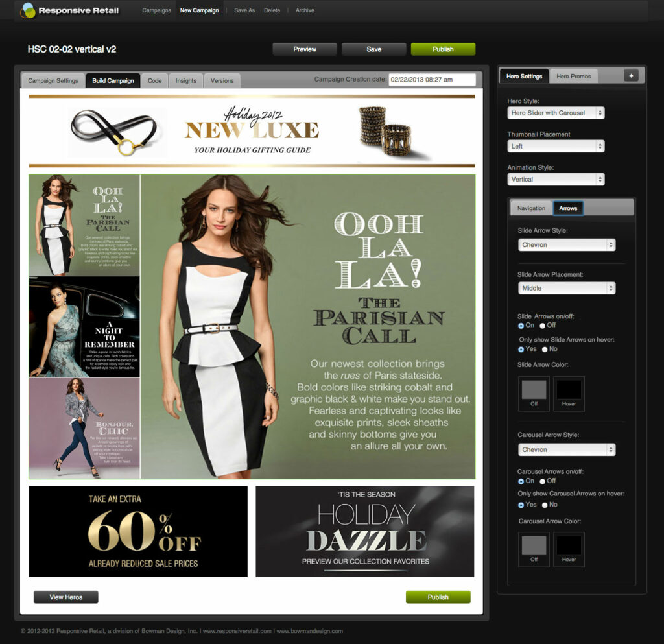Select Yes for Slide Arrows on hover
664x644 pixels.
coord(521,350)
